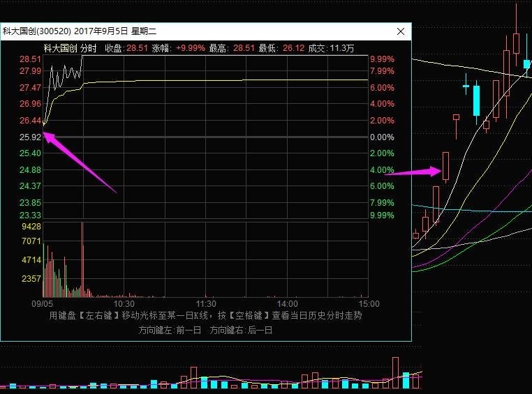Viewport: 532px width, 394px height.
Task: Select the red hollow candlestick beside right arrow
Action: [x=445, y=165]
